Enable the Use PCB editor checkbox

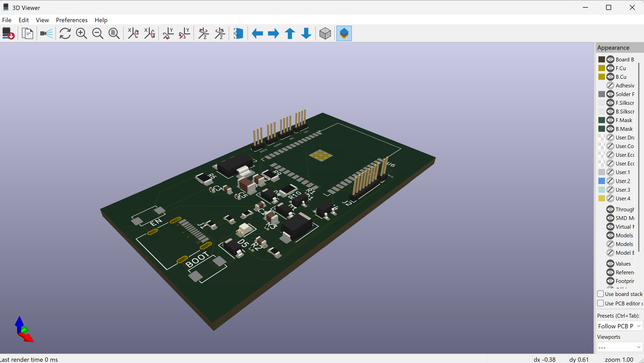click(600, 303)
